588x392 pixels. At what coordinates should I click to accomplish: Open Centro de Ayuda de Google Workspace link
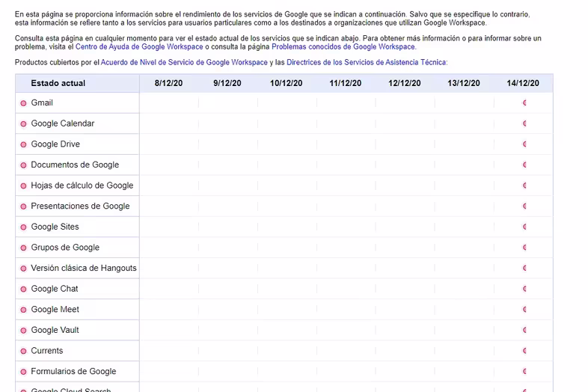click(139, 47)
